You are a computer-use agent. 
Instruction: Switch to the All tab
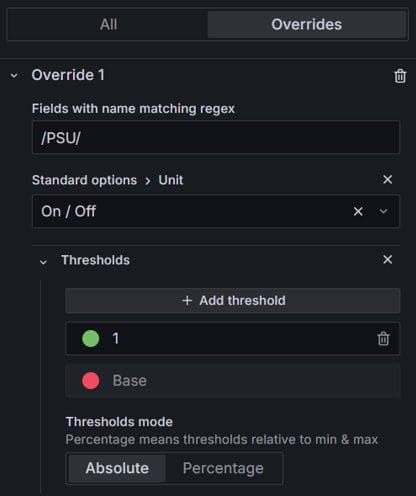point(108,24)
